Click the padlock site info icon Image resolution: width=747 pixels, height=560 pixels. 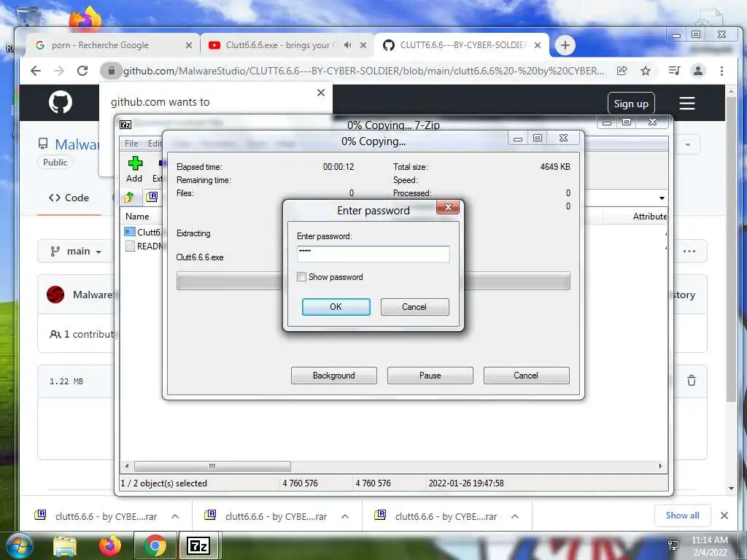pyautogui.click(x=112, y=71)
